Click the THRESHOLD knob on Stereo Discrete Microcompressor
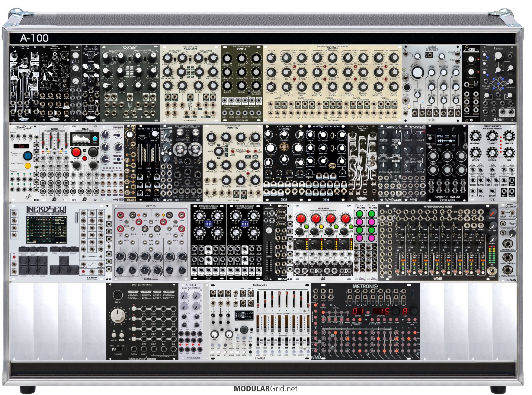Viewport: 532px width, 395px height. pyautogui.click(x=475, y=136)
